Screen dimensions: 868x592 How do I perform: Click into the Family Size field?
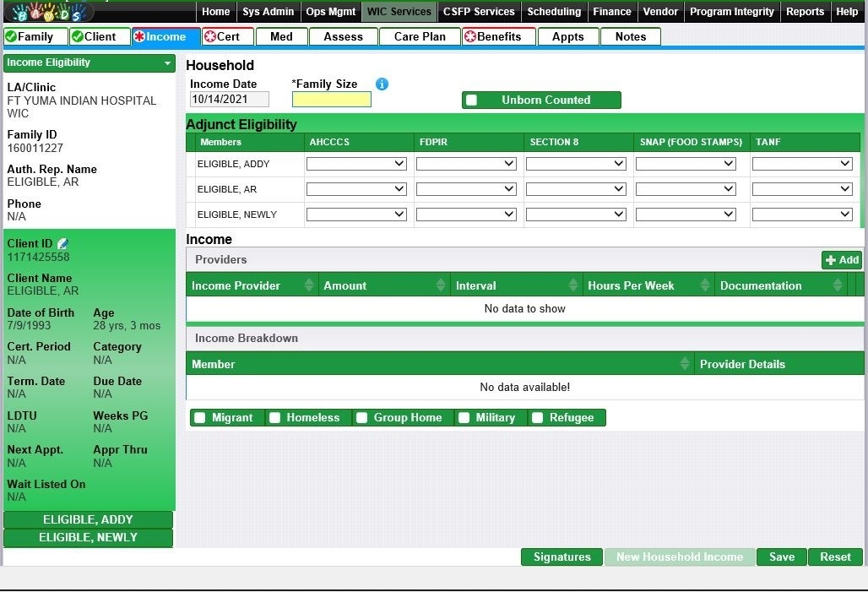pyautogui.click(x=331, y=100)
